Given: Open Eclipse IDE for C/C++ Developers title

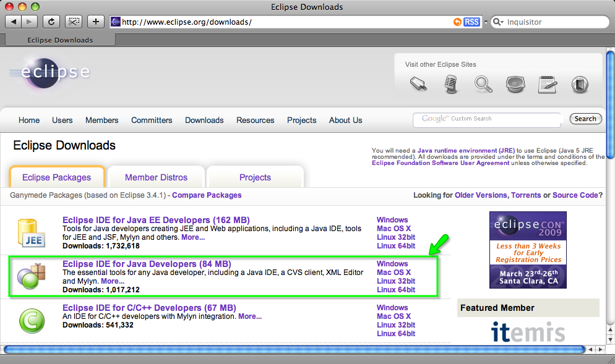Looking at the screenshot, I should coord(150,308).
